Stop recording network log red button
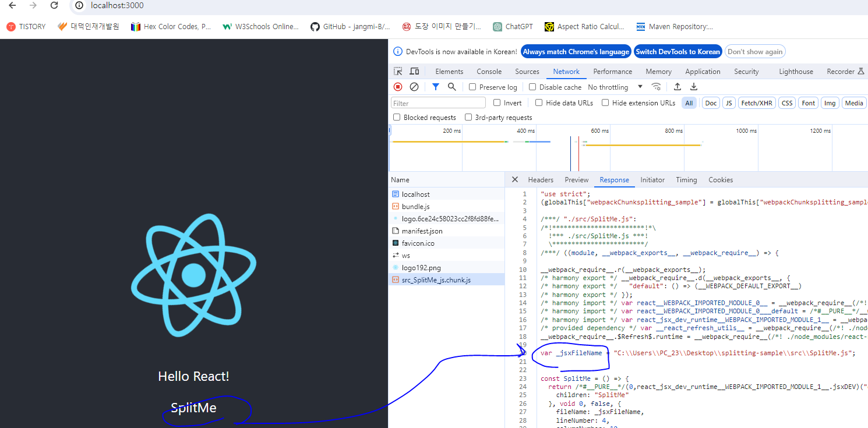Image resolution: width=868 pixels, height=428 pixels. [x=398, y=87]
